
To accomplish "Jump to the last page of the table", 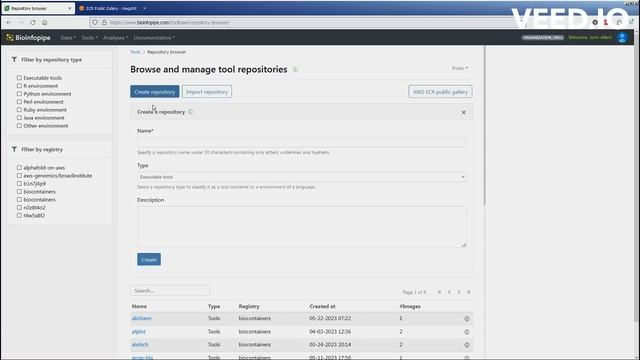I will point(469,292).
